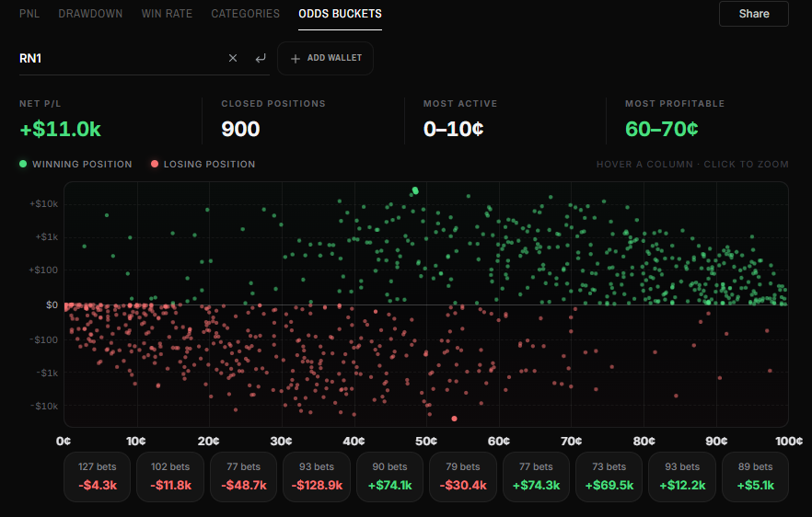Click the +$11.0k Net P/L value
The width and height of the screenshot is (812, 517).
point(60,129)
